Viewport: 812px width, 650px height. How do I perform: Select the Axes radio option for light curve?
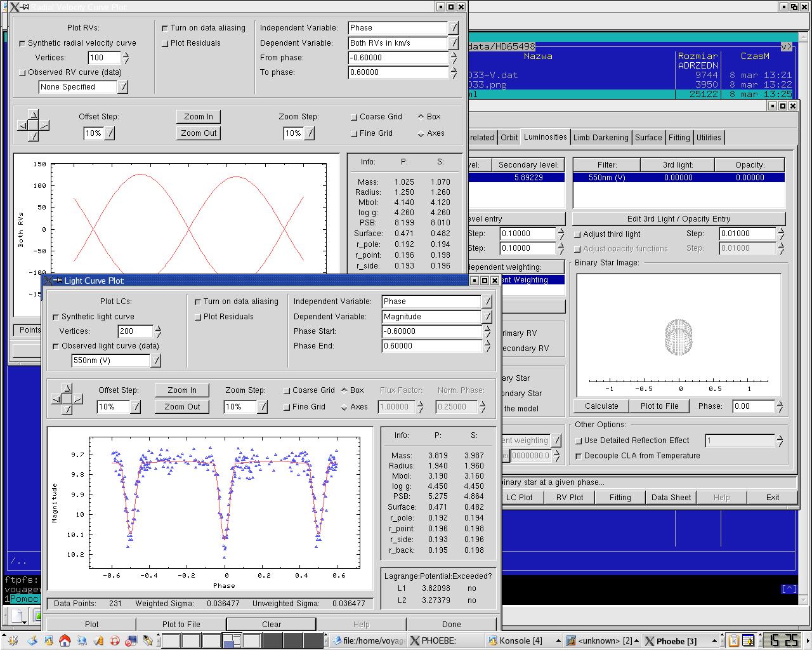coord(344,407)
